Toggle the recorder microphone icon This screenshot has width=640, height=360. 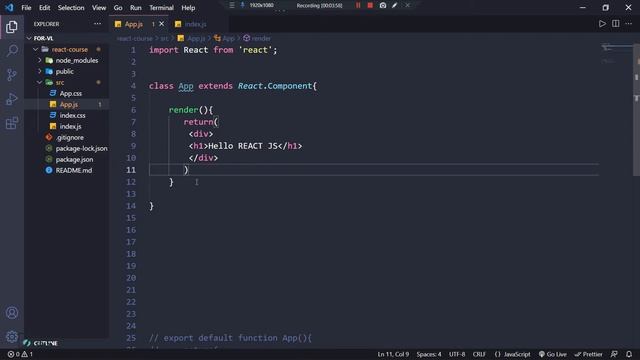pos(242,5)
